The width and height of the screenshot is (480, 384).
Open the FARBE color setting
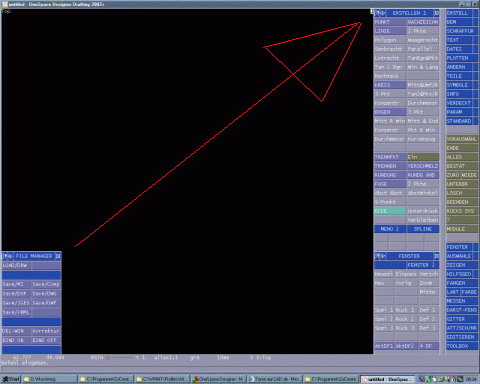click(x=470, y=292)
